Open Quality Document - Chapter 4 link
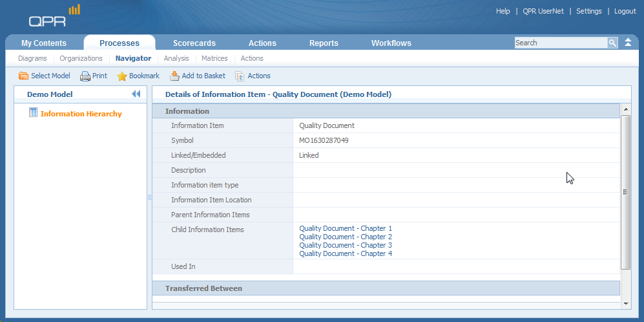 tap(345, 253)
